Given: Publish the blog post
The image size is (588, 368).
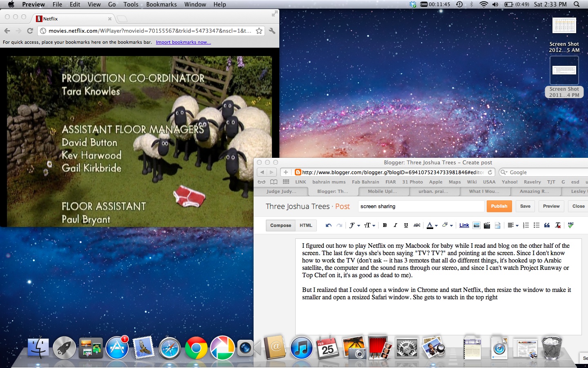Looking at the screenshot, I should pyautogui.click(x=499, y=206).
